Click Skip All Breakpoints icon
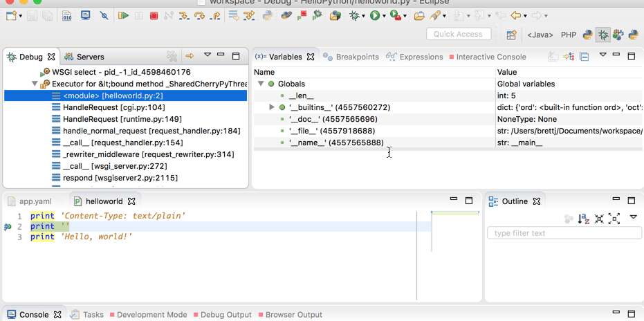Viewport: 644px width, 321px height. (104, 15)
